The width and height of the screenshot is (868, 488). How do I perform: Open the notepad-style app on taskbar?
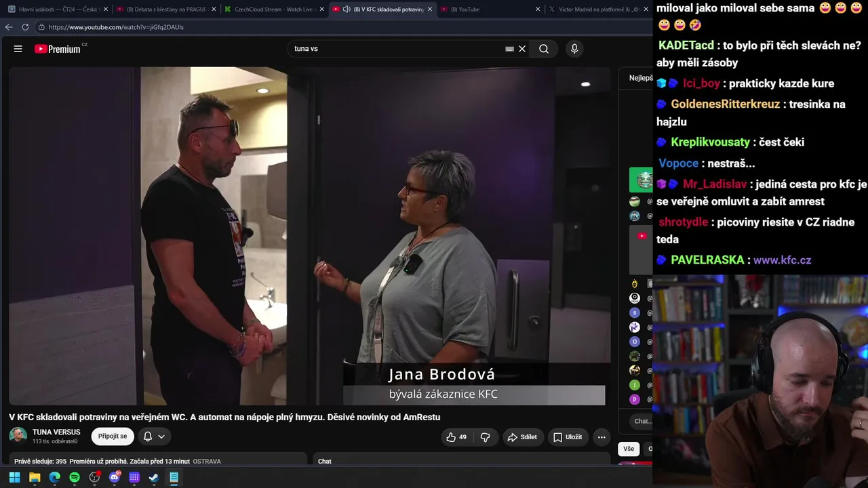[x=174, y=477]
